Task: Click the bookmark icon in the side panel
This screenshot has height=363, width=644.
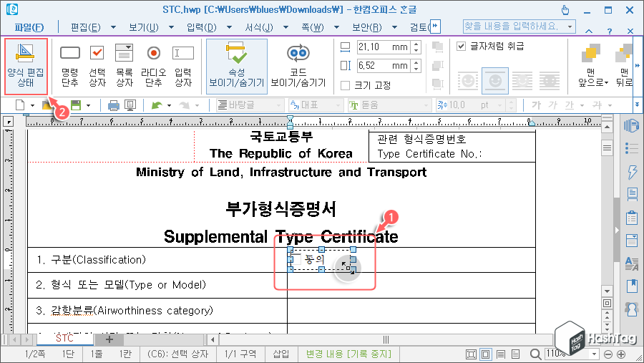Action: (x=632, y=286)
